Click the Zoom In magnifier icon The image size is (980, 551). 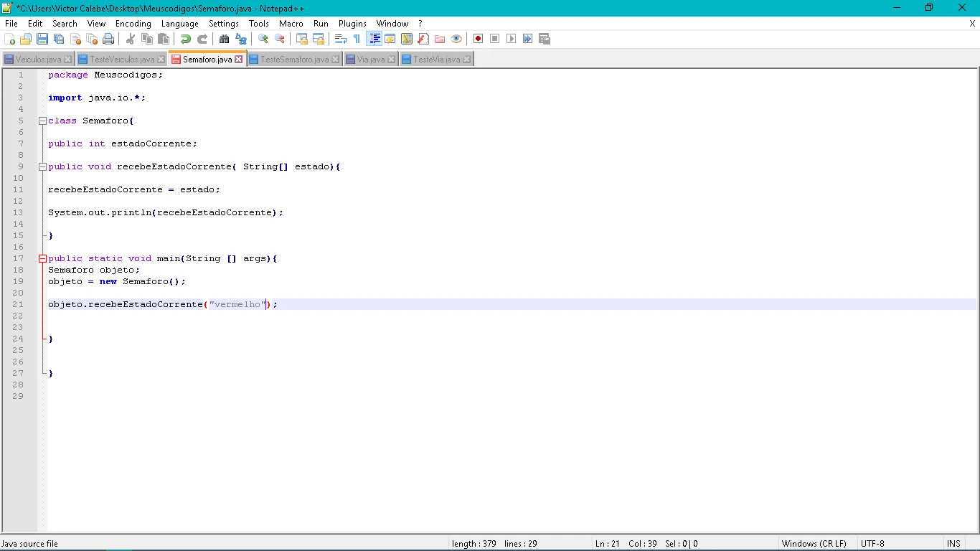263,39
